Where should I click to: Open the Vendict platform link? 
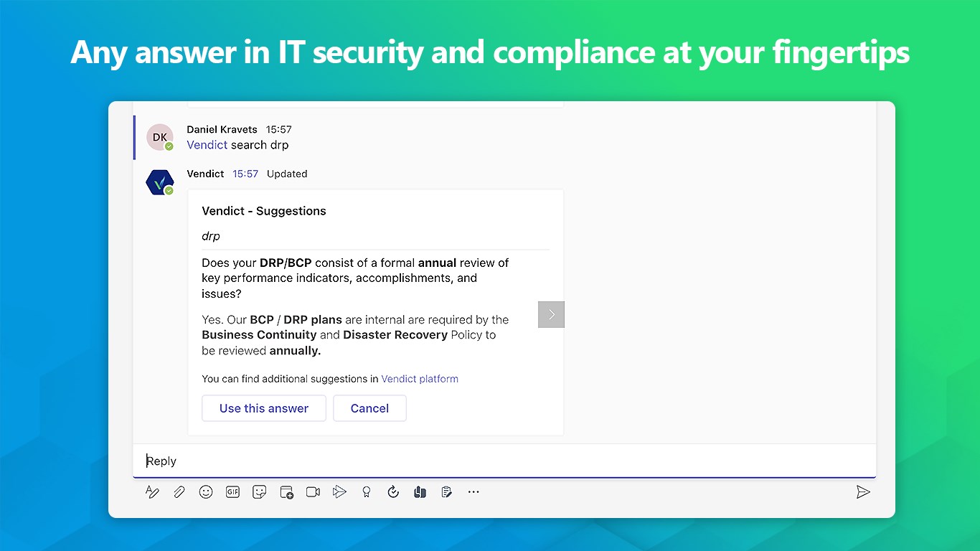420,379
